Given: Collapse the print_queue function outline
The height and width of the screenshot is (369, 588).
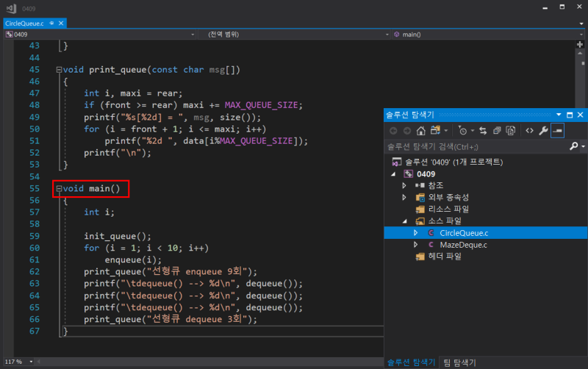Looking at the screenshot, I should tap(59, 70).
